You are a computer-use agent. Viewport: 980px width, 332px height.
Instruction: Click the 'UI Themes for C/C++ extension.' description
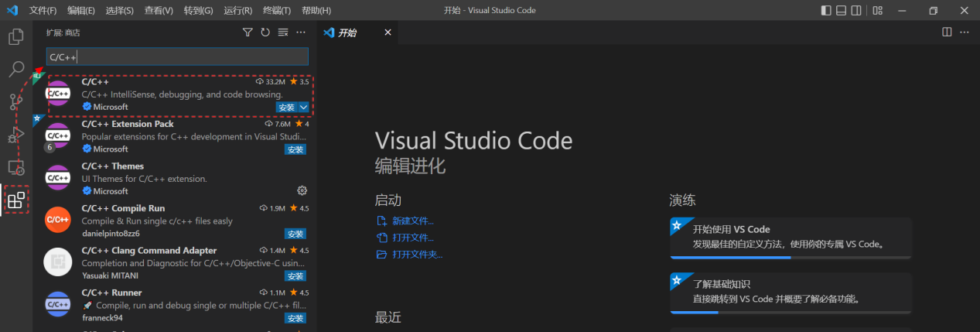pos(145,179)
